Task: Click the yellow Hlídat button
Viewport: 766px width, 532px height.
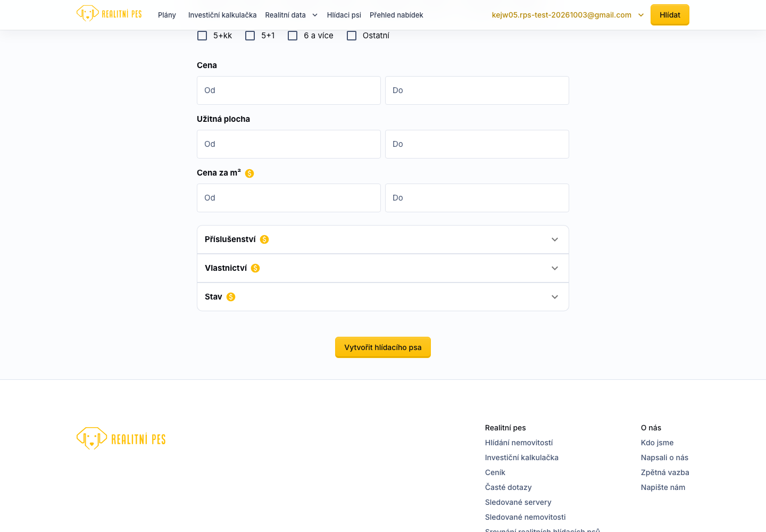Action: [670, 15]
